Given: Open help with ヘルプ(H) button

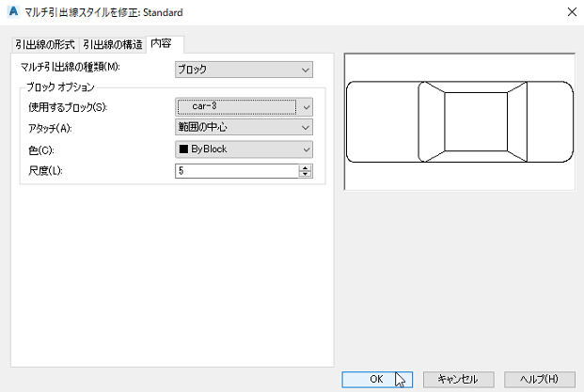Looking at the screenshot, I should (x=540, y=379).
